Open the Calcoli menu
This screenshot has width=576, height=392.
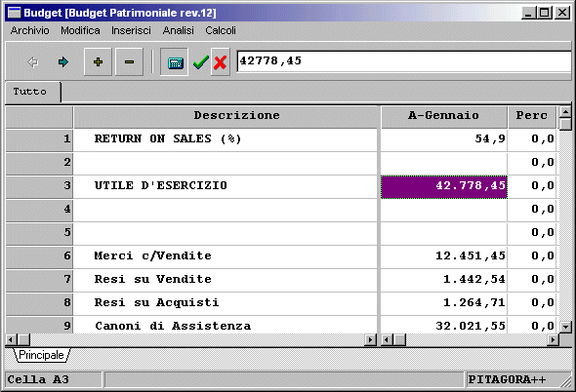[221, 30]
